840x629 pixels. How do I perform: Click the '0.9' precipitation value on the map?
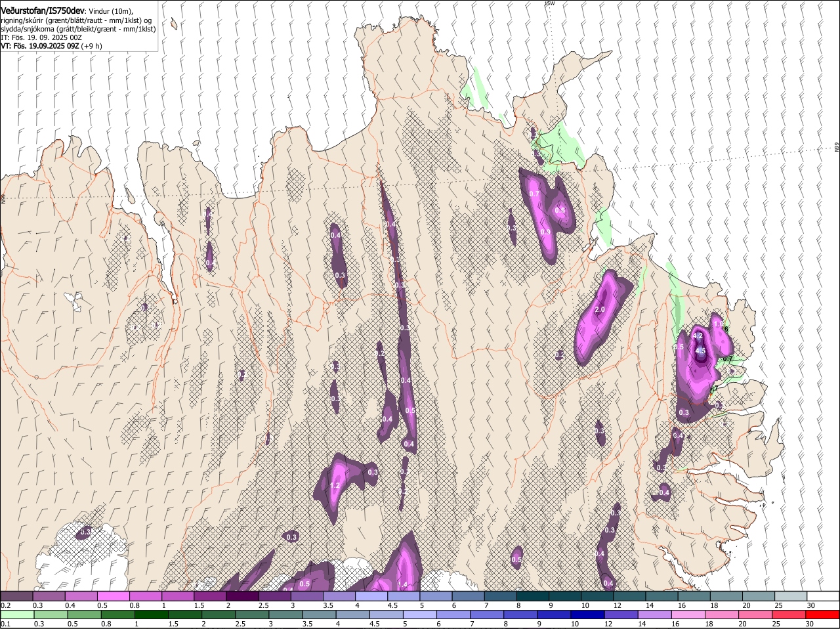[x=545, y=232]
